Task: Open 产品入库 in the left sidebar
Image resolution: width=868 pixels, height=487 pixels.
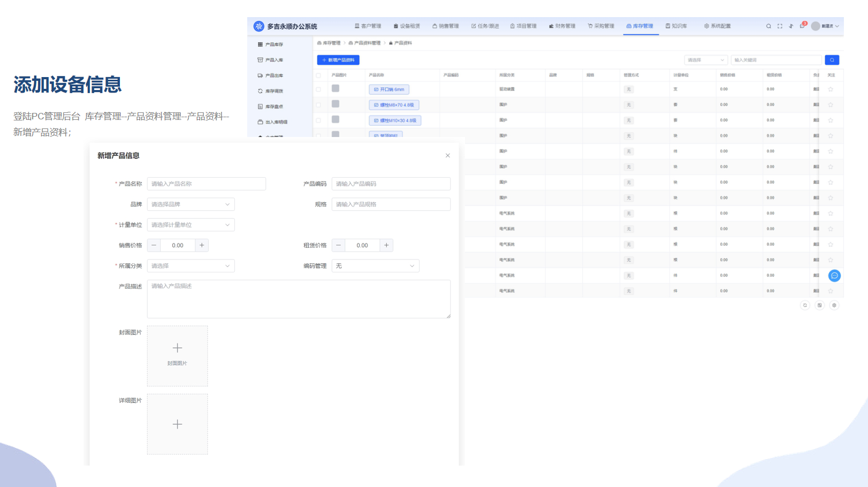Action: coord(274,60)
